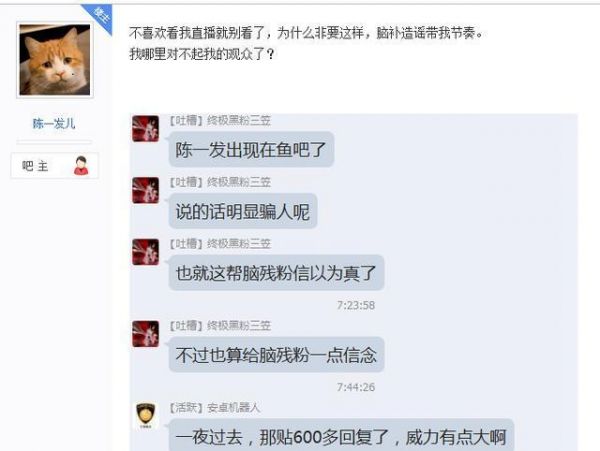Click avatar beside 陈一发出现在鱼吧了 message
600x451 pixels.
[x=145, y=129]
